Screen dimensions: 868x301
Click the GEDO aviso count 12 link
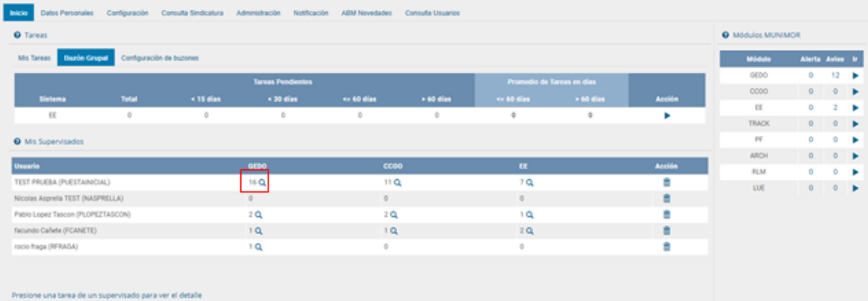836,76
